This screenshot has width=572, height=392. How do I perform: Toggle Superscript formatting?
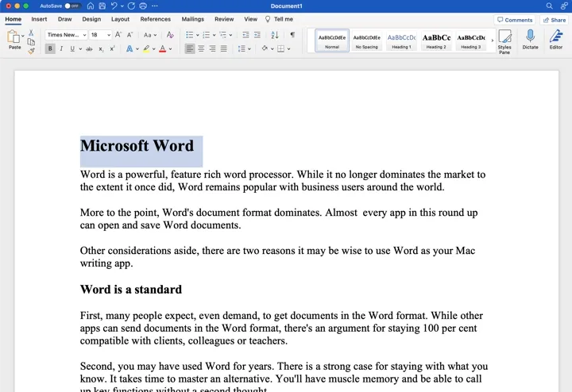click(x=112, y=48)
